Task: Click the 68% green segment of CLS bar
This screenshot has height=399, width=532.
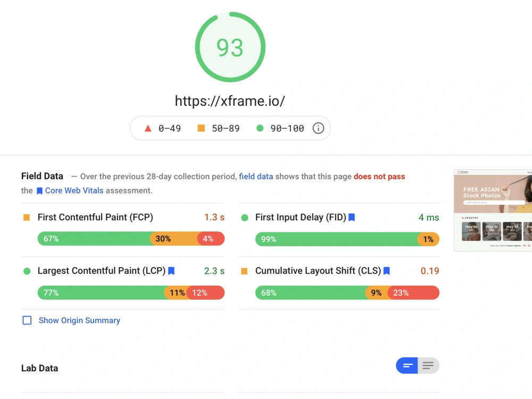Action: tap(311, 293)
